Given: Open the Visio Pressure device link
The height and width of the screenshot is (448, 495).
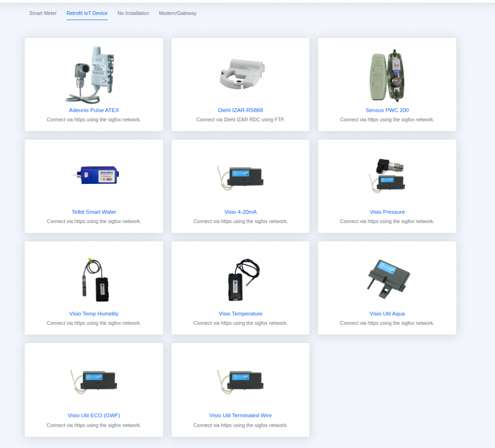Looking at the screenshot, I should point(387,211).
